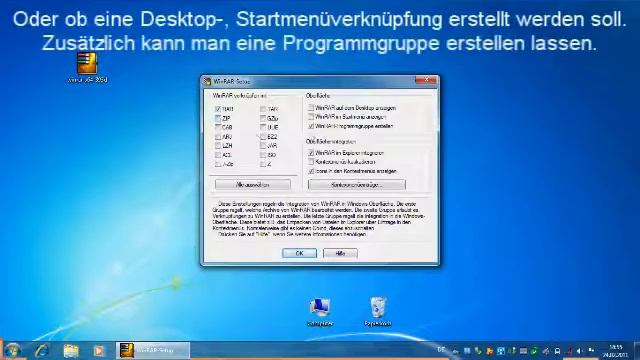Enable the UUE file association checkbox

click(263, 127)
